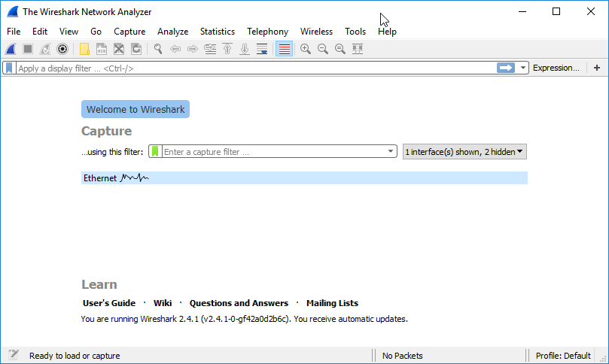
Task: Start capturing packets with shark fin icon
Action: 11,49
